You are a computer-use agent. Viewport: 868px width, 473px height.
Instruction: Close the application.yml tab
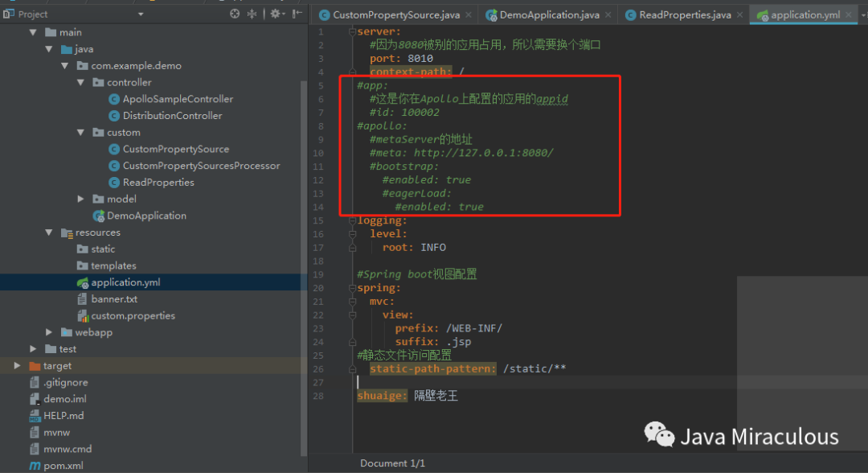click(848, 15)
